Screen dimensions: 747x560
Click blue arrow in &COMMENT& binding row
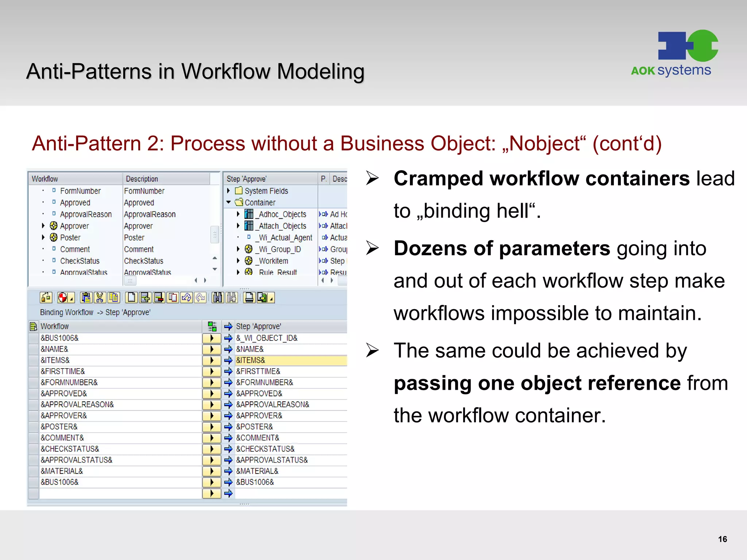[228, 438]
